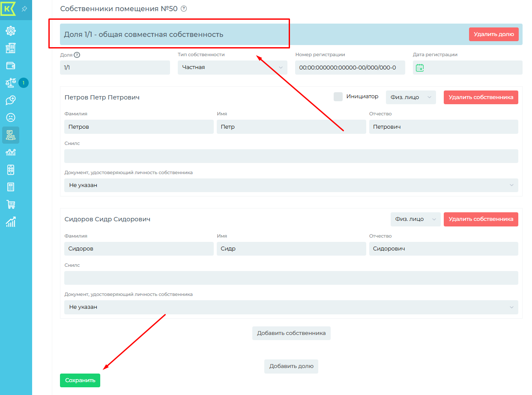Open the profile settings gear icon
Viewport: 532px width, 395px height.
click(x=11, y=31)
